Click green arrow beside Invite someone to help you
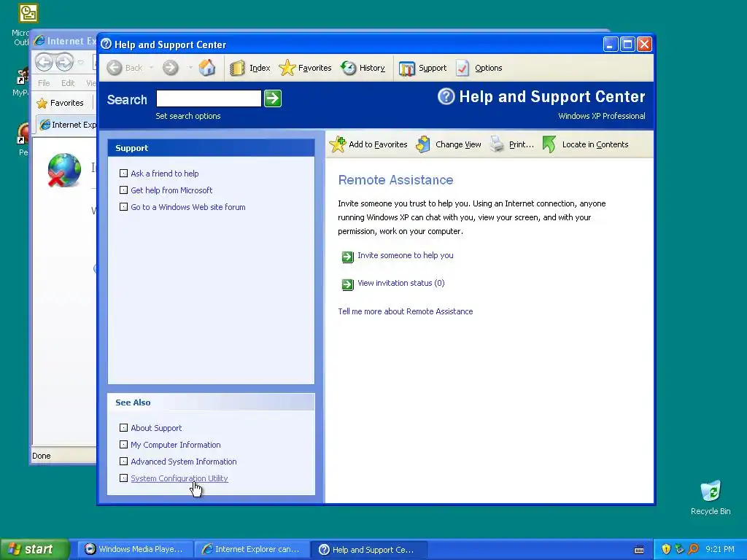Image resolution: width=747 pixels, height=560 pixels. [348, 257]
